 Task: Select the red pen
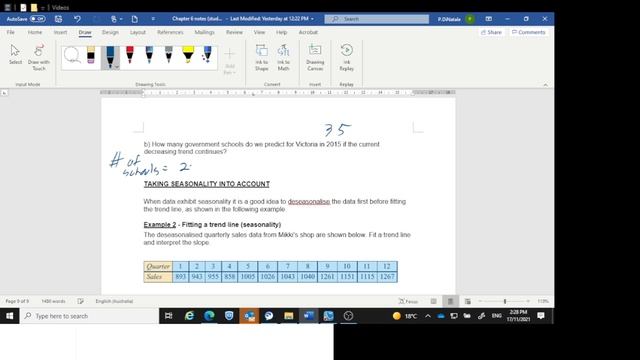click(x=130, y=55)
